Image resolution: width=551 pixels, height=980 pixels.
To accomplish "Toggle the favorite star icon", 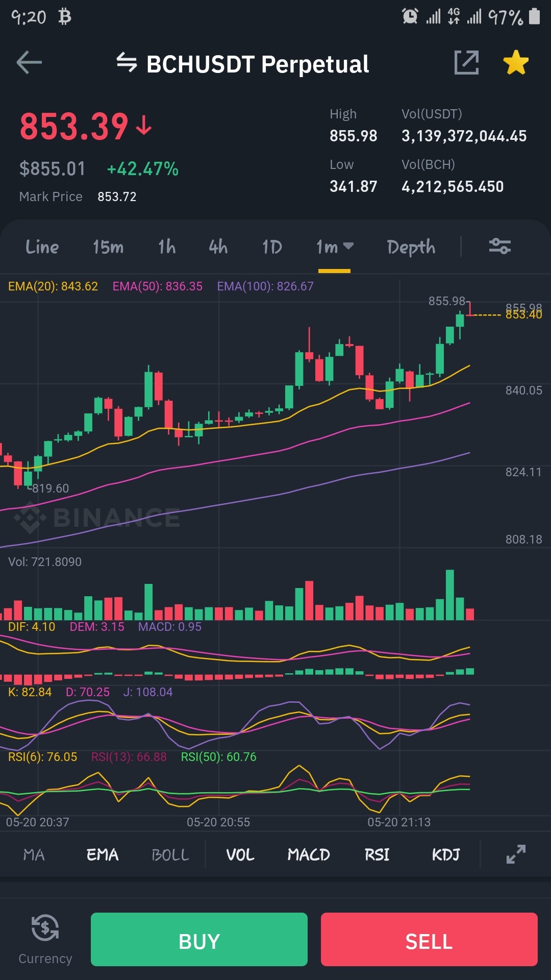I will [516, 63].
